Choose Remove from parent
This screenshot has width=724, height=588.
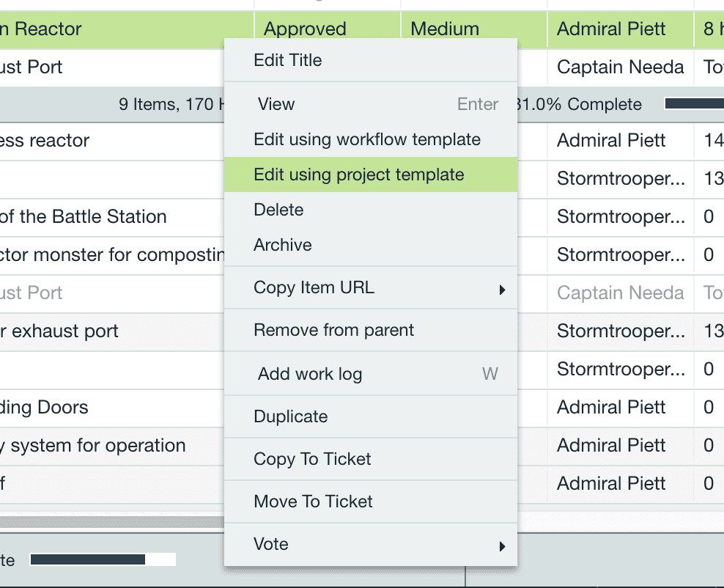(370, 330)
